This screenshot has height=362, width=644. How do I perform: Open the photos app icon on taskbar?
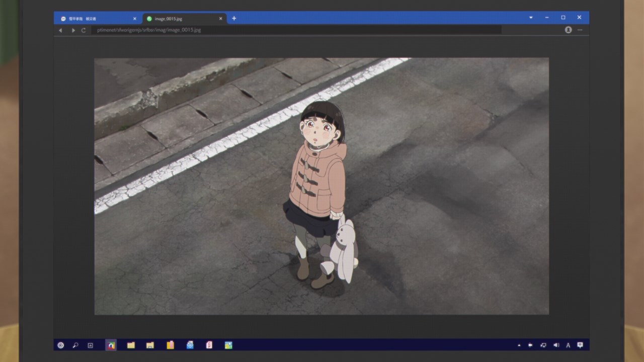pyautogui.click(x=228, y=345)
